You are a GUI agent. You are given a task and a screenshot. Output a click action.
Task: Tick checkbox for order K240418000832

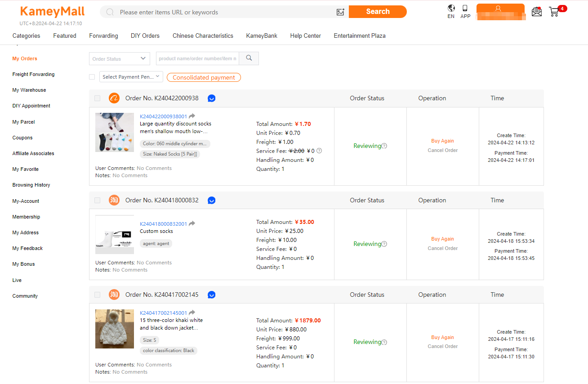(98, 201)
